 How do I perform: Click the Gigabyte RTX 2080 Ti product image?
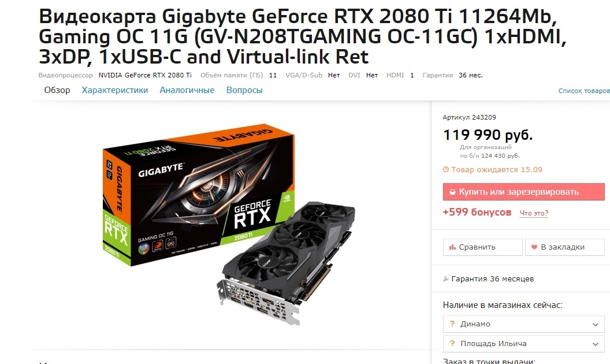(229, 226)
